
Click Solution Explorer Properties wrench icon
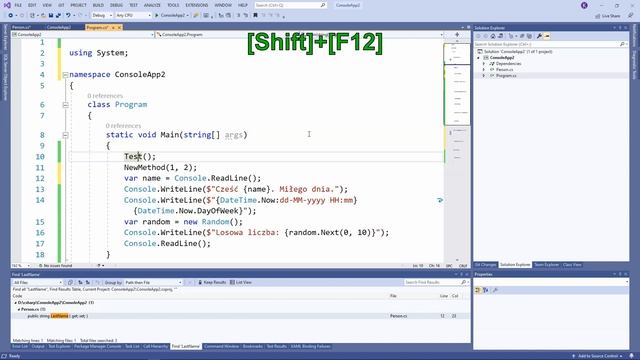click(539, 36)
